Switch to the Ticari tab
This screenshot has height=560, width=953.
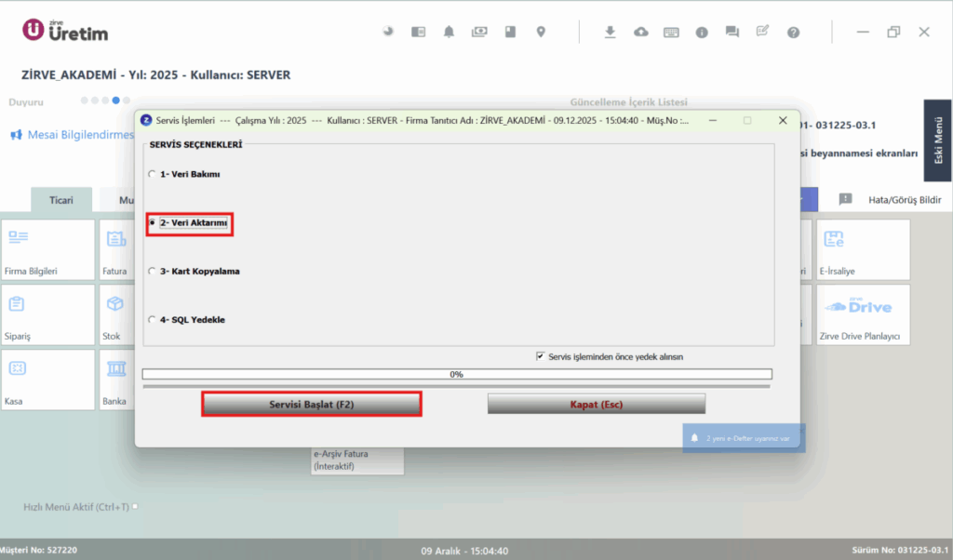click(60, 200)
